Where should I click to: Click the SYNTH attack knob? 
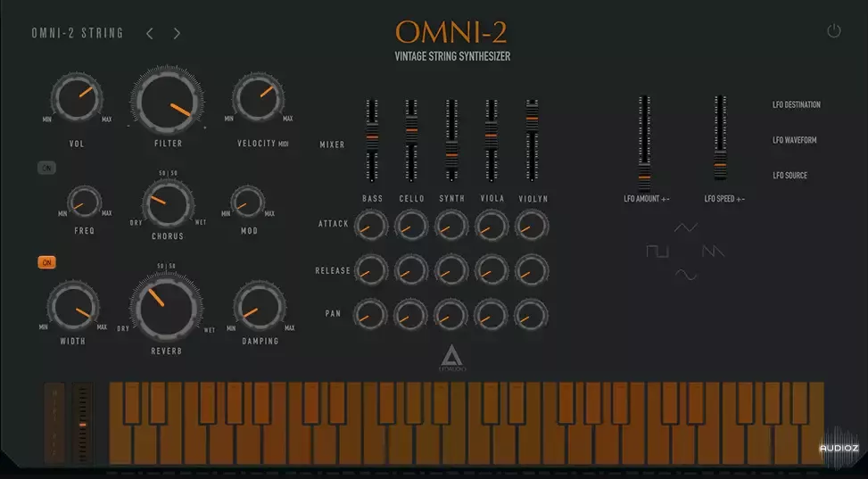pyautogui.click(x=451, y=226)
